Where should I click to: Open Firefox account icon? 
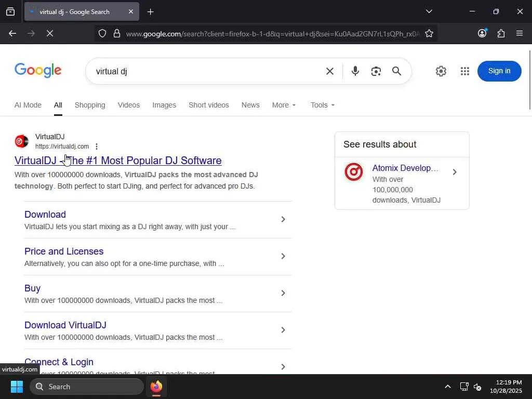coord(482,33)
